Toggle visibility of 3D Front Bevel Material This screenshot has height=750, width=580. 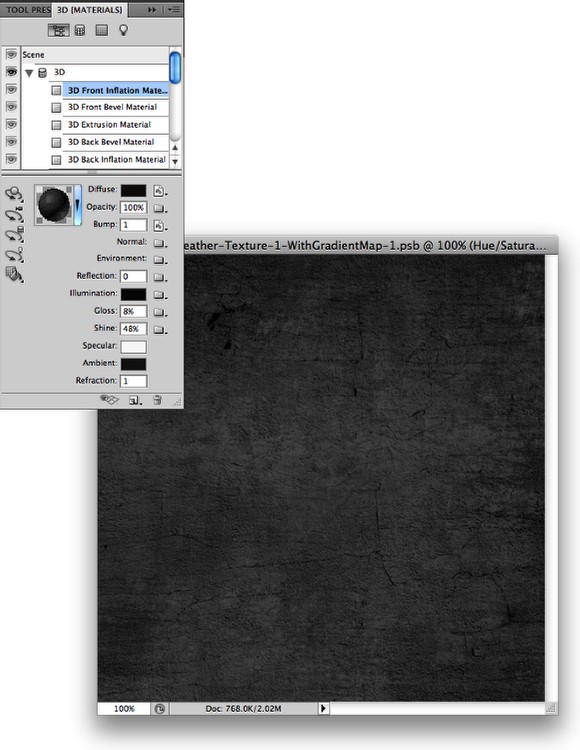coord(11,107)
